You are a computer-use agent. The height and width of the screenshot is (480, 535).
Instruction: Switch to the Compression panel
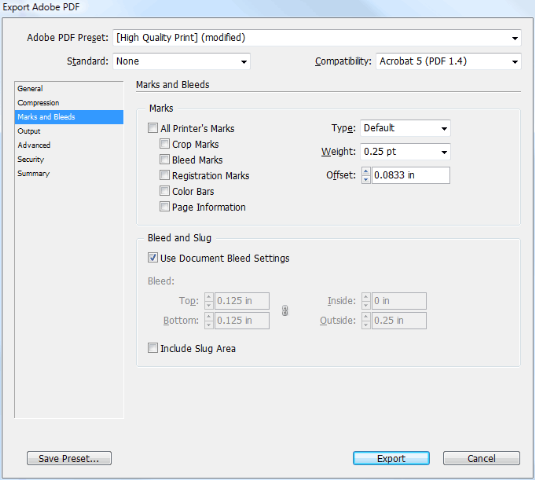(69, 103)
